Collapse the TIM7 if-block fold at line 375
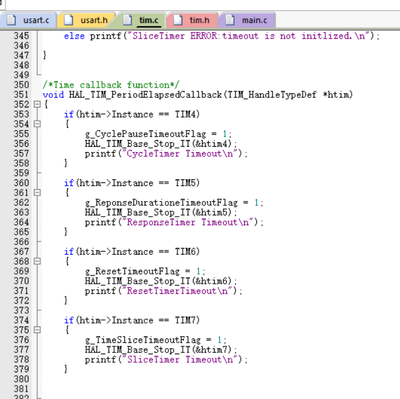This screenshot has height=399, width=400. pyautogui.click(x=37, y=330)
